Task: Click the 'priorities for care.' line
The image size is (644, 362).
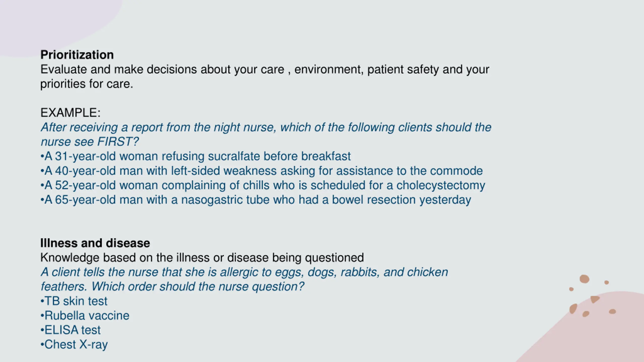Action: pos(87,84)
